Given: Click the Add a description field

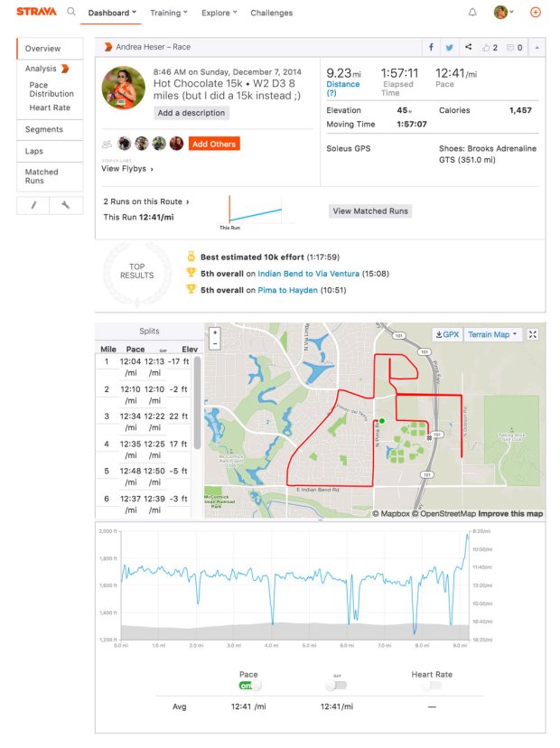Looking at the screenshot, I should [191, 113].
